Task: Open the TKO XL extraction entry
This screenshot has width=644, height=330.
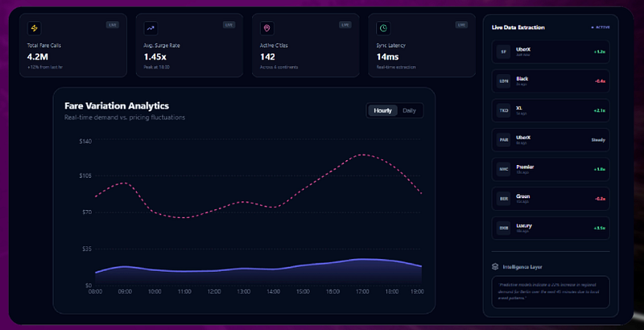Action: pyautogui.click(x=551, y=111)
